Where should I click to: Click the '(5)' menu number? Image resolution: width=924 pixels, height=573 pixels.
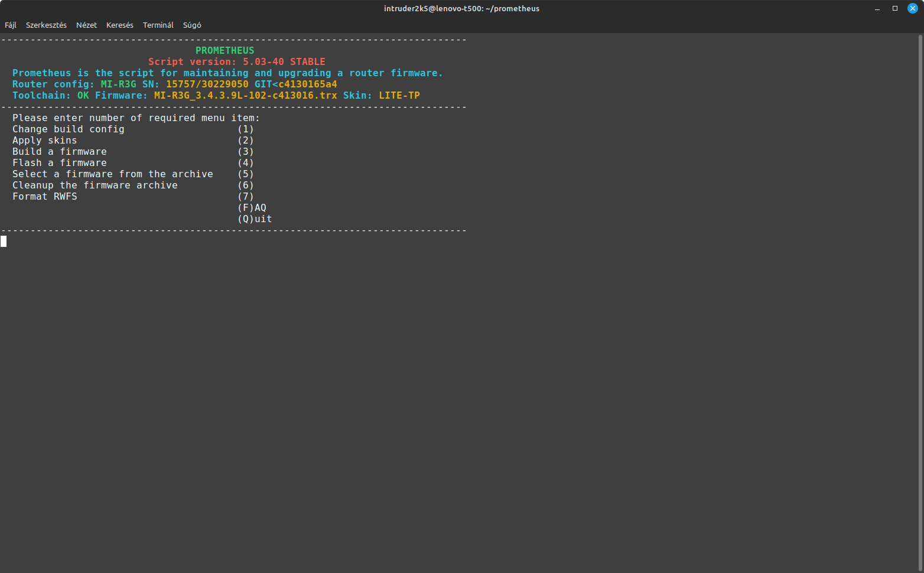click(x=246, y=174)
